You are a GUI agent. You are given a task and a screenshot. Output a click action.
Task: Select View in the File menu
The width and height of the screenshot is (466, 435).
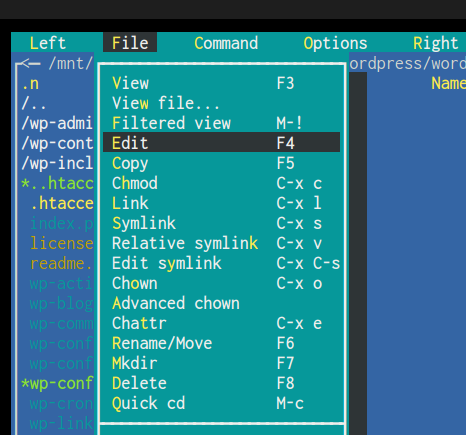222,83
